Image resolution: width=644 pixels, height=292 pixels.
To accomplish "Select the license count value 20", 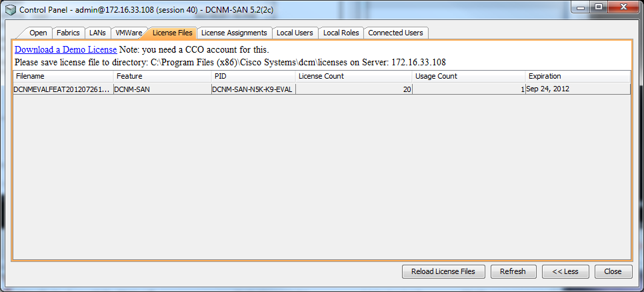I will (353, 89).
